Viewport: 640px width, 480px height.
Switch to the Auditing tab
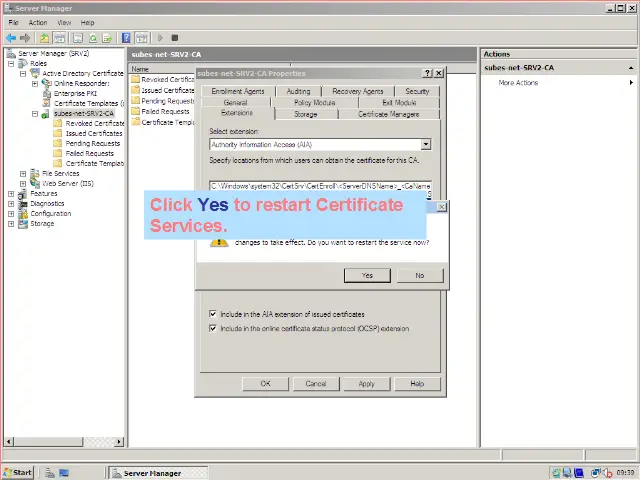[x=298, y=91]
